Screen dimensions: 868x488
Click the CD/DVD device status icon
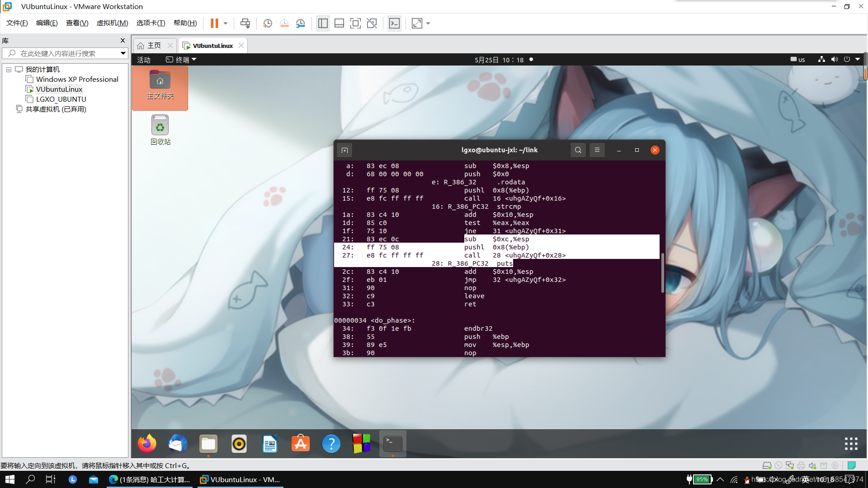778,465
